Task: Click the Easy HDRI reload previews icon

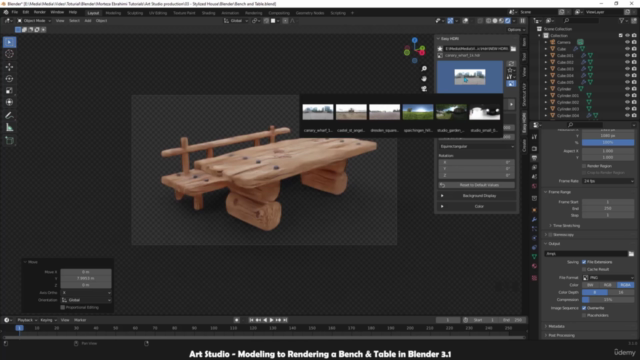Action: click(x=511, y=64)
